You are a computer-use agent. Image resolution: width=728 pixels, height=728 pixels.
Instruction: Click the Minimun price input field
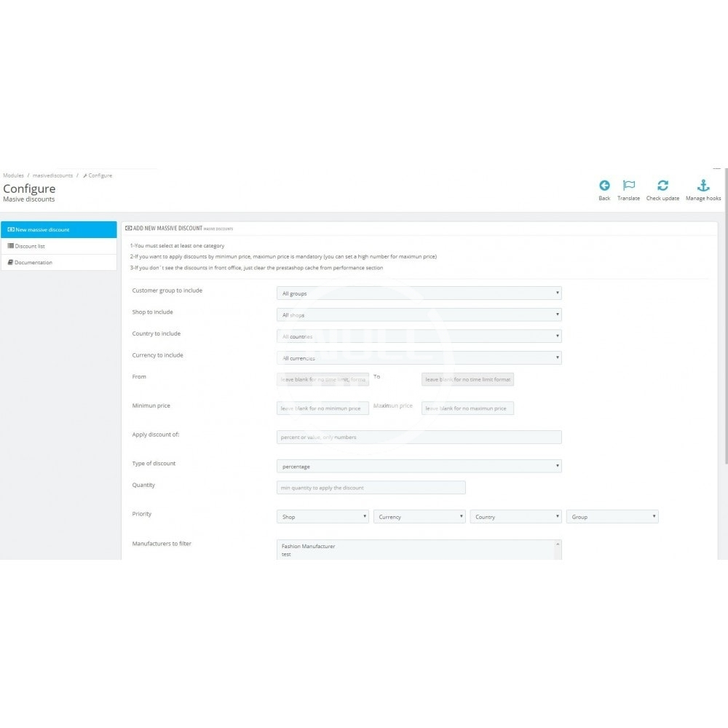pyautogui.click(x=323, y=408)
